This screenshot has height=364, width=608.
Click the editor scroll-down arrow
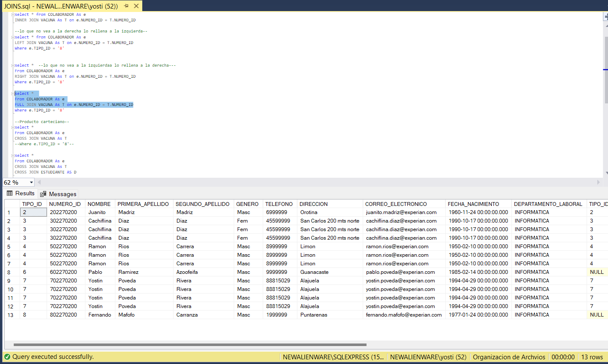[606, 173]
